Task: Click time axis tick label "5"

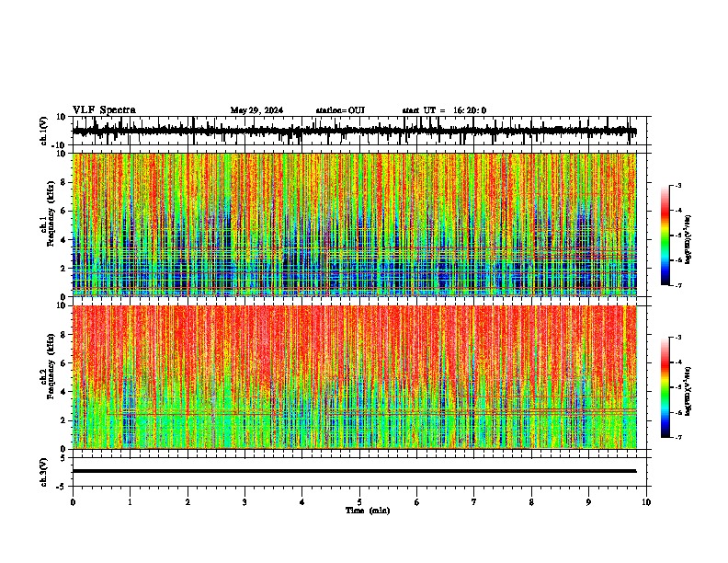Action: tap(359, 502)
